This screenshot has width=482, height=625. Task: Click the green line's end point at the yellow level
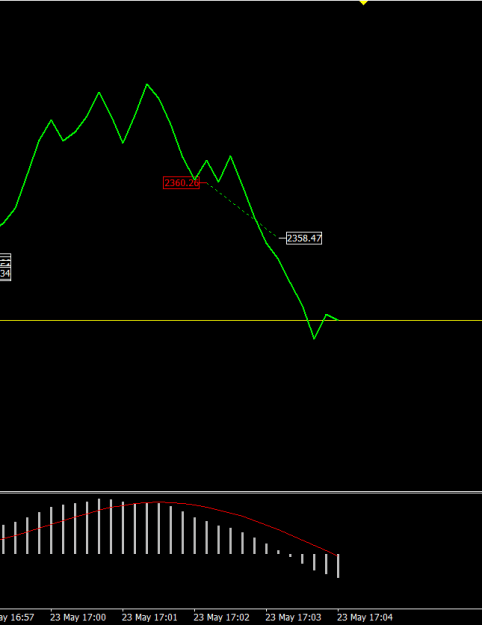click(338, 320)
